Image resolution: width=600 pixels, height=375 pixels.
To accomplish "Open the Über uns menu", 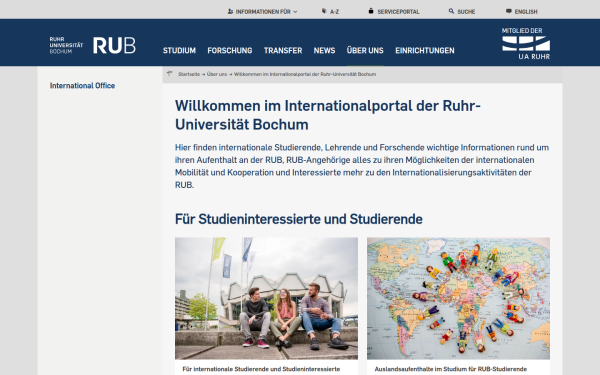I will click(365, 51).
